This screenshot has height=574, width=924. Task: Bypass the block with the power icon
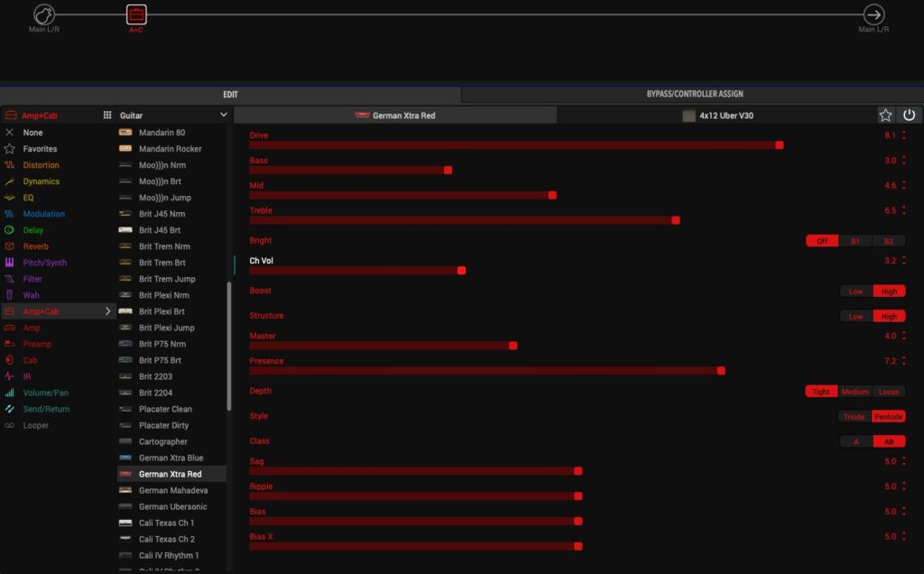909,116
